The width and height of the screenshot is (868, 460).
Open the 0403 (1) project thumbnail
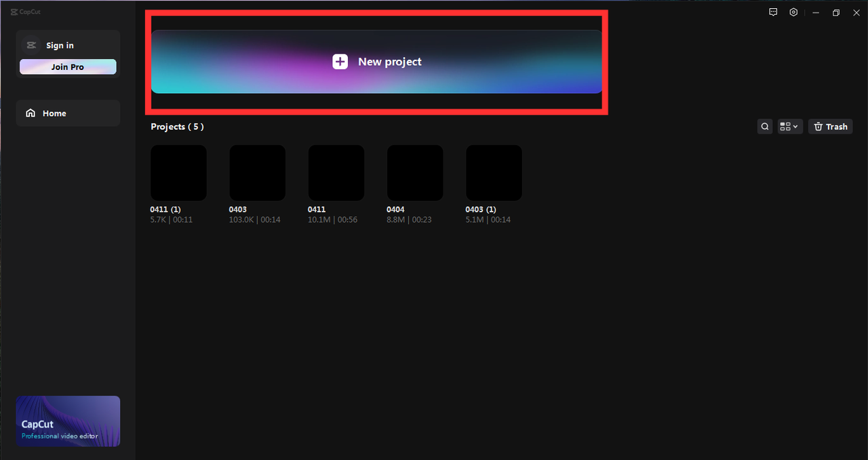[494, 172]
